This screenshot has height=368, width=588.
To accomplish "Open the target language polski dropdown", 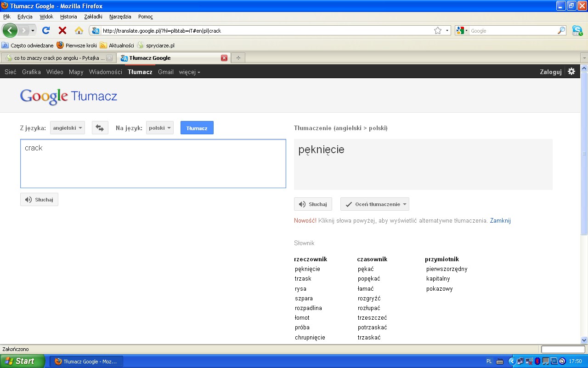I will pyautogui.click(x=160, y=128).
